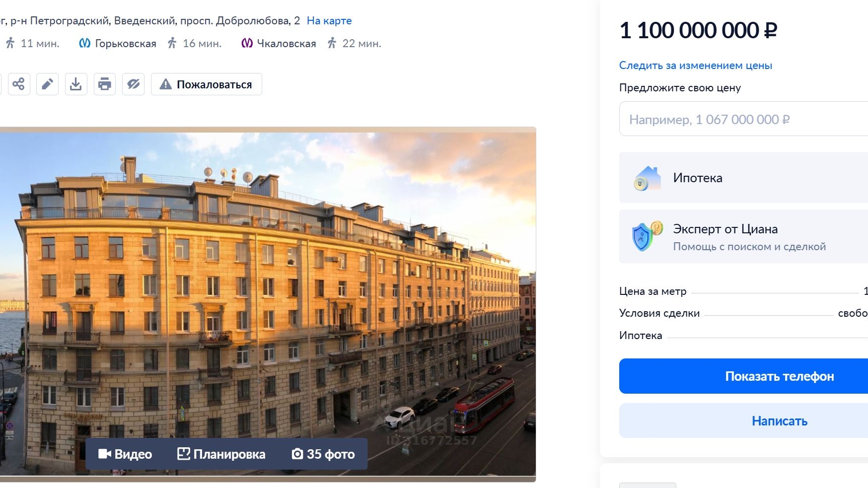Click the share listing icon
Viewport: 868px width, 488px height.
pos(19,84)
